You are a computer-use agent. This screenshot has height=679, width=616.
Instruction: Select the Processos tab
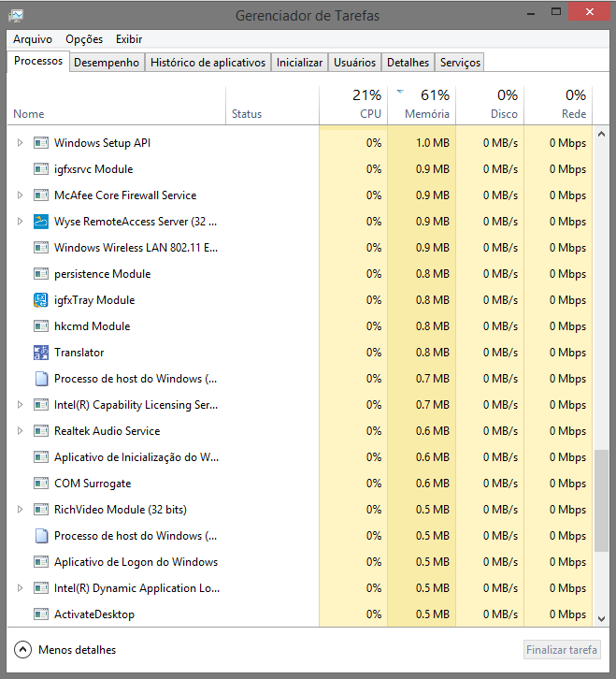point(38,61)
